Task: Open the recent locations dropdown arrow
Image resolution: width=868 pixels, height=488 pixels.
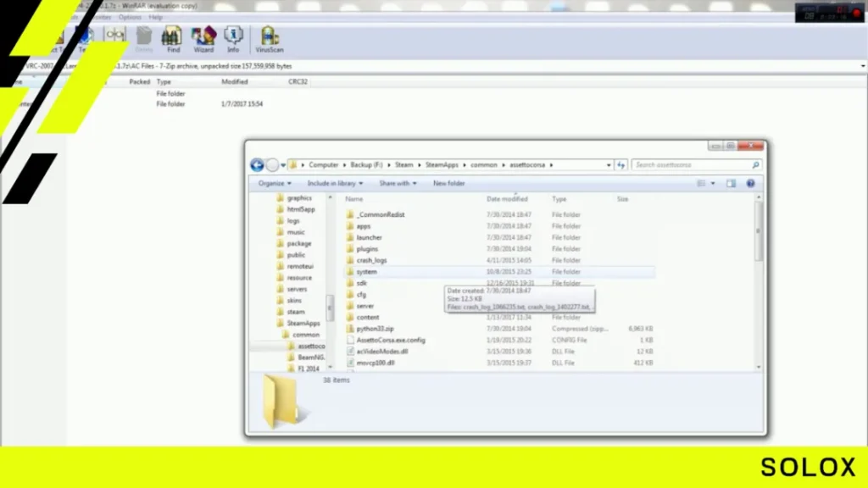Action: click(x=283, y=165)
